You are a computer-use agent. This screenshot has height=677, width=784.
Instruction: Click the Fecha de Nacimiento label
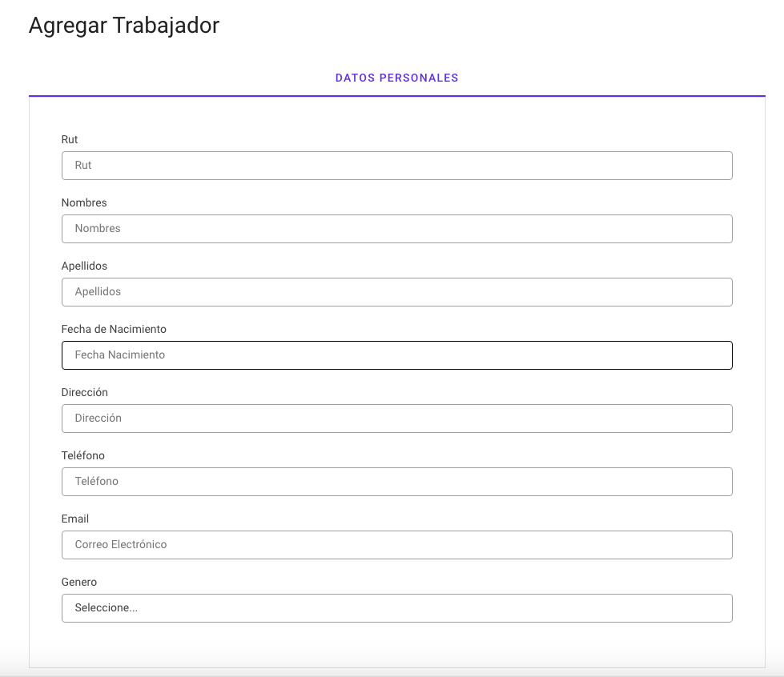(x=114, y=329)
